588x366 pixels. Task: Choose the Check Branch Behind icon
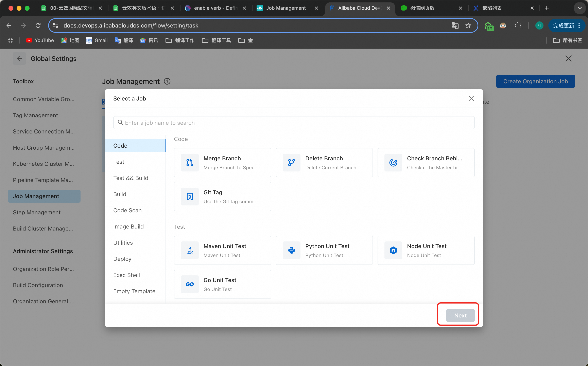(x=393, y=163)
